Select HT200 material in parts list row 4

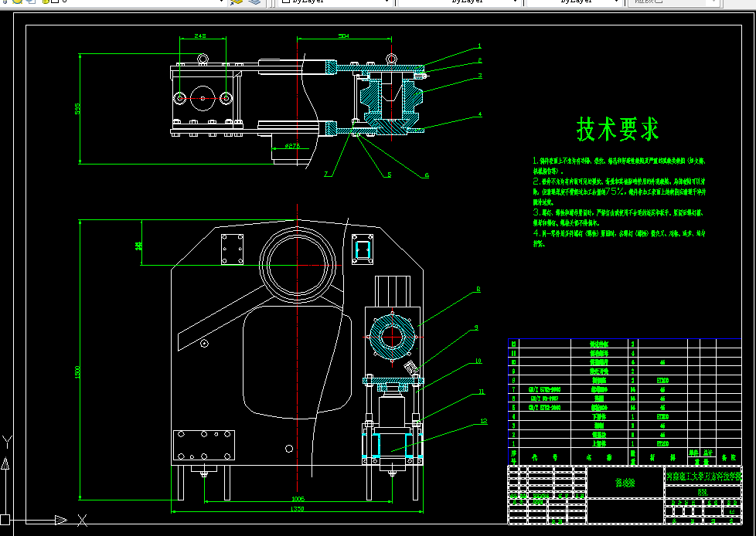point(662,416)
